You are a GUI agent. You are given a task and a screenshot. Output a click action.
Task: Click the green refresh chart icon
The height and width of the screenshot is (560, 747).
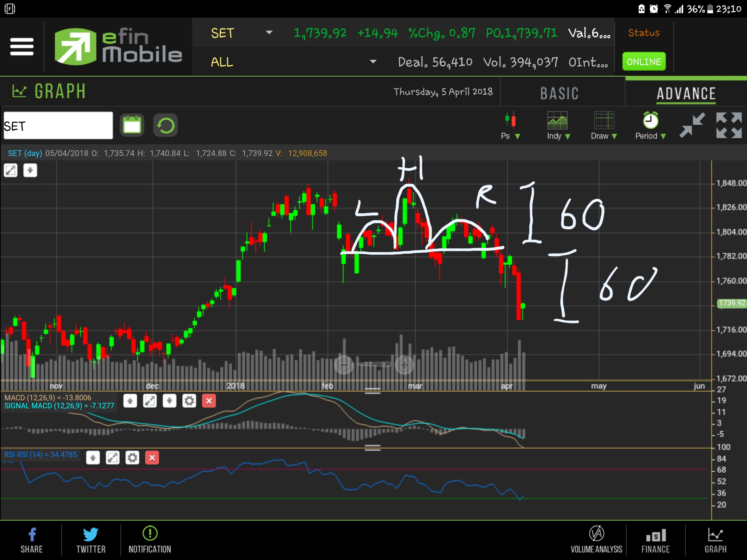pyautogui.click(x=166, y=126)
